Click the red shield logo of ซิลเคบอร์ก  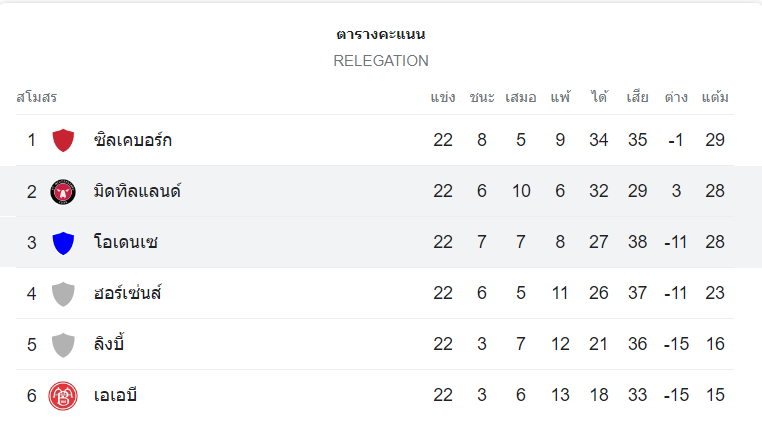click(63, 140)
